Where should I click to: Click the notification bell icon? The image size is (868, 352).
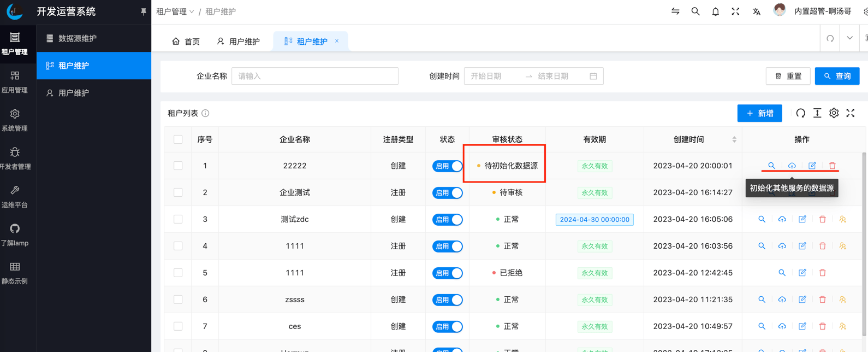(715, 11)
